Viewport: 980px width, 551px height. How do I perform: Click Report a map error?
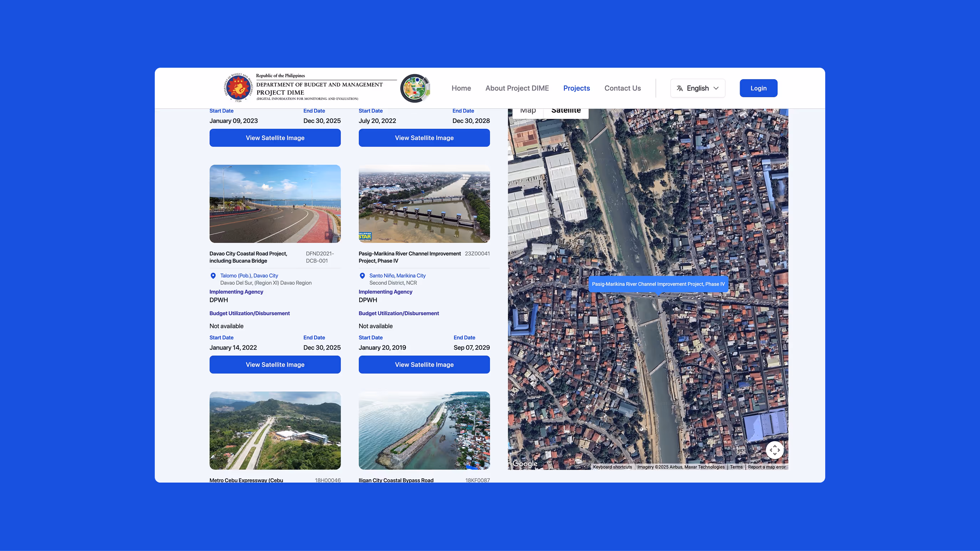pyautogui.click(x=767, y=467)
